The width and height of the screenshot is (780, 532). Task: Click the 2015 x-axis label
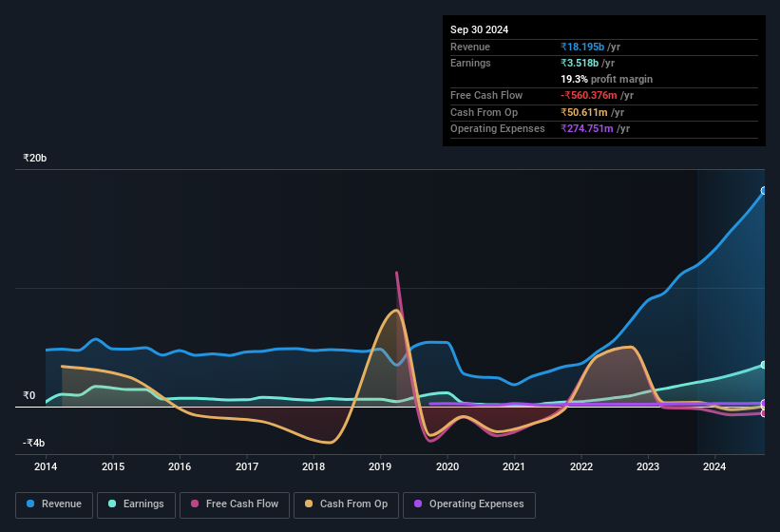[x=113, y=466]
